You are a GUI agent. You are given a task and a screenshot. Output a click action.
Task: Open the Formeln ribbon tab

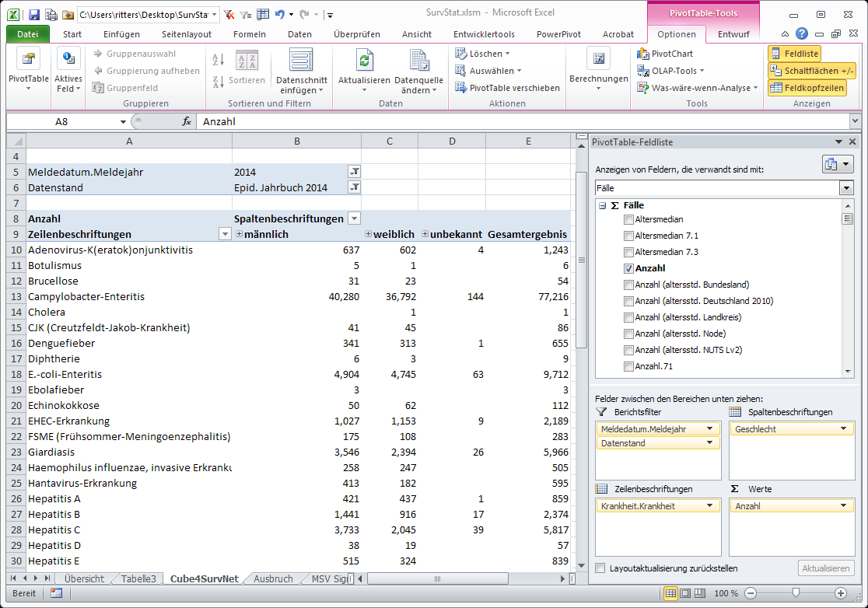pyautogui.click(x=249, y=34)
